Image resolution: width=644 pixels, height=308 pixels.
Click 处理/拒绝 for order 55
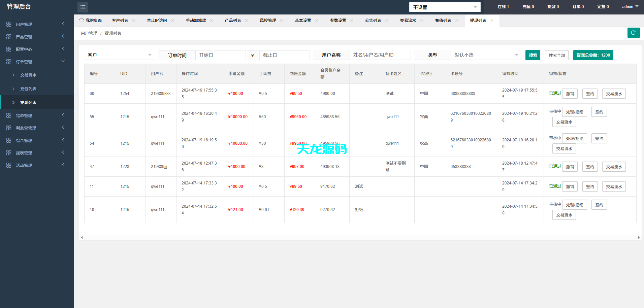point(575,111)
